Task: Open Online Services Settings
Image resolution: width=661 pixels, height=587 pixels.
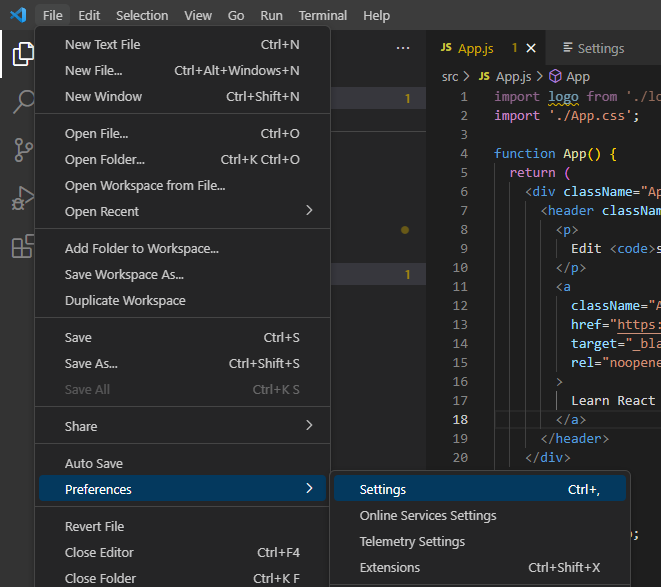Action: point(480,515)
